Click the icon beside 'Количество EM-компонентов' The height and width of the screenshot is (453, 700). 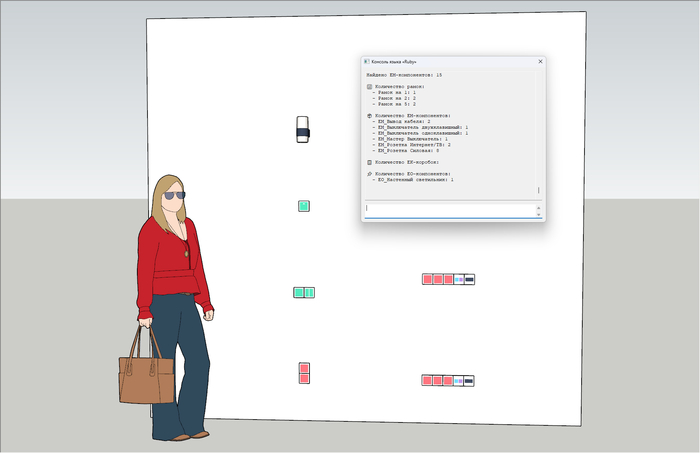370,116
